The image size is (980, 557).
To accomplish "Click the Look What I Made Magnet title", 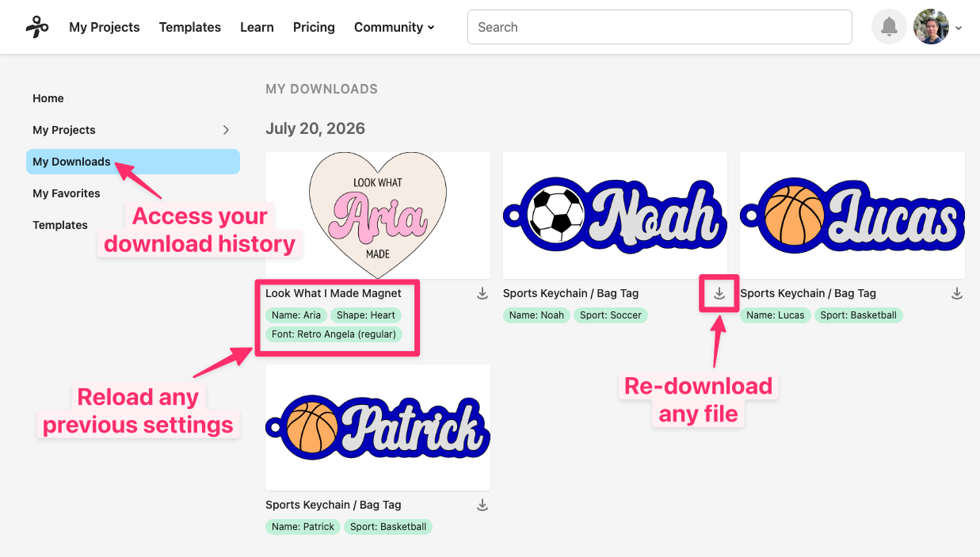I will coord(334,293).
